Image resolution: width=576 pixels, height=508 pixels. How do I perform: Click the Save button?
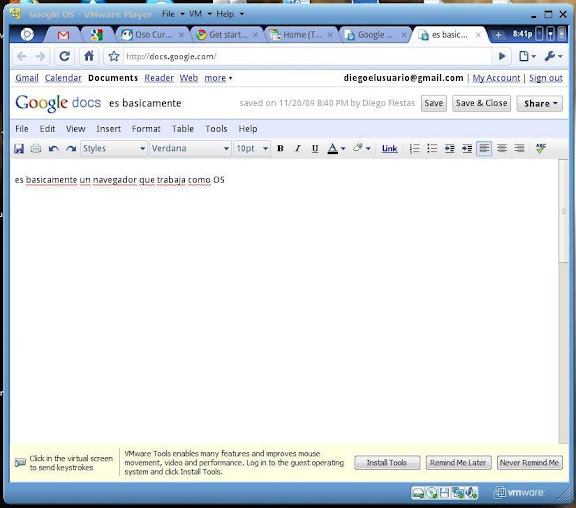[x=433, y=103]
